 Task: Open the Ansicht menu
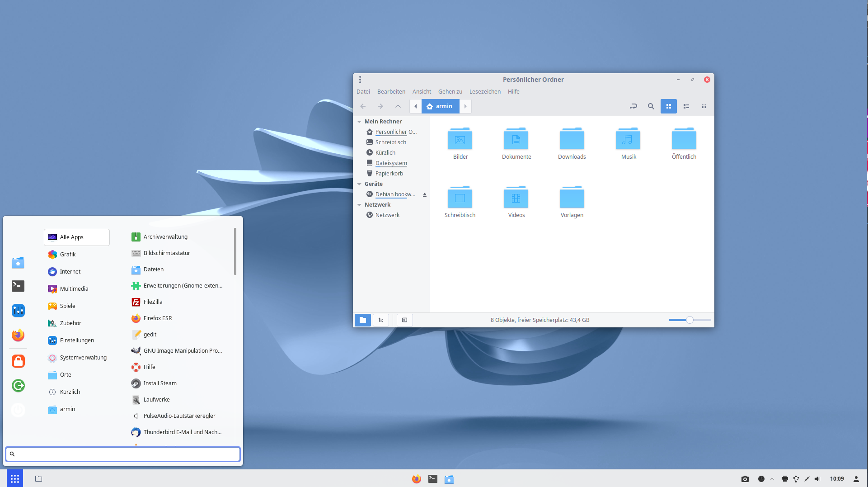(x=421, y=92)
